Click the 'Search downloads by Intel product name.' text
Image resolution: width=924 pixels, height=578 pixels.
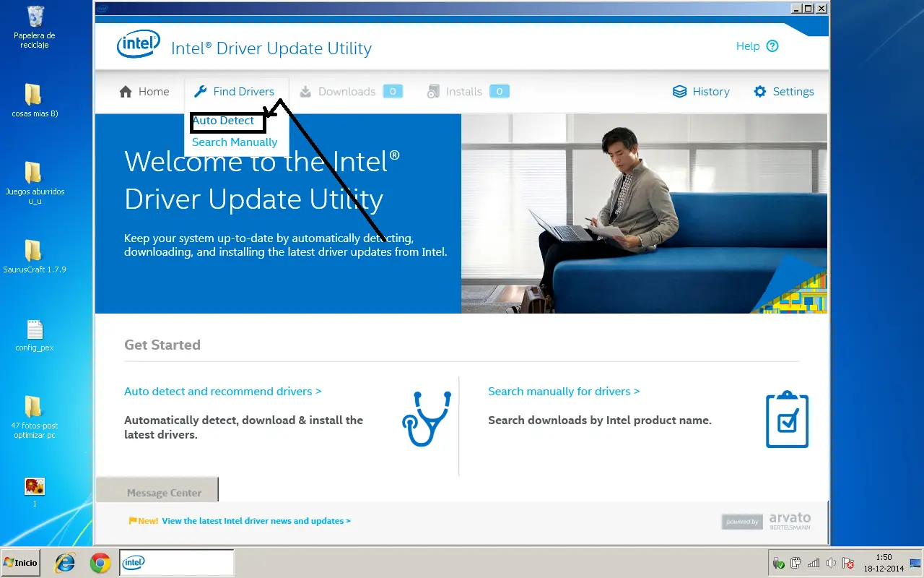point(600,420)
